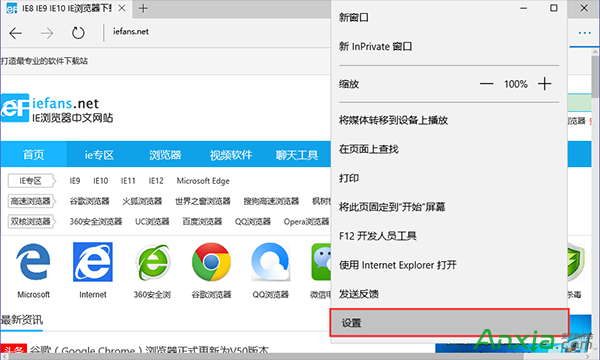This screenshot has width=600, height=360.
Task: Open the 谷歌浏览器 Chrome icon
Action: 211,262
